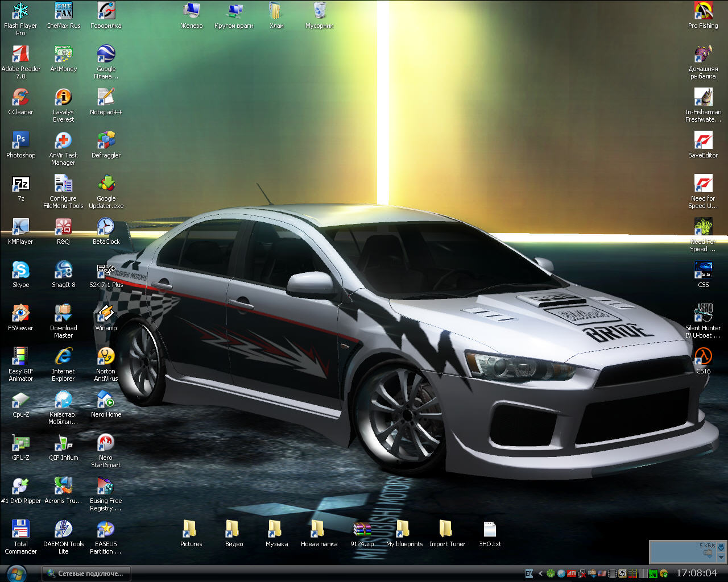
Task: Expand hidden tray icons with arrow
Action: tap(540, 573)
